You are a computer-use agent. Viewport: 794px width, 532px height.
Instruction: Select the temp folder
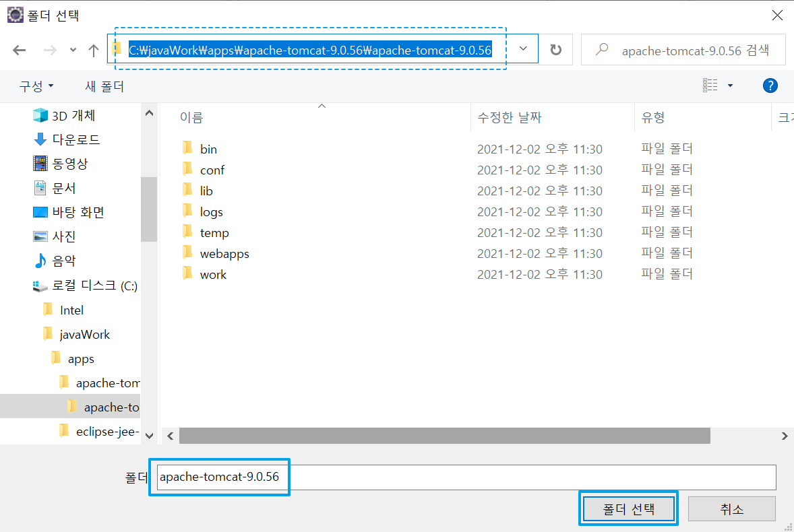point(214,232)
